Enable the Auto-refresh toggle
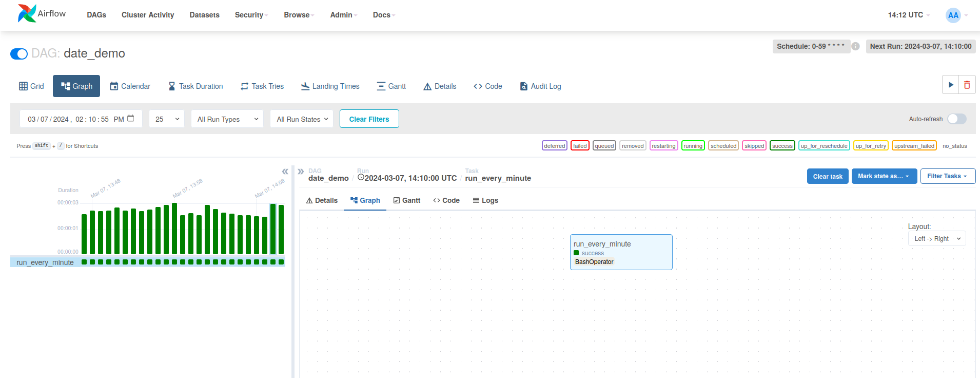Image resolution: width=980 pixels, height=378 pixels. point(956,119)
